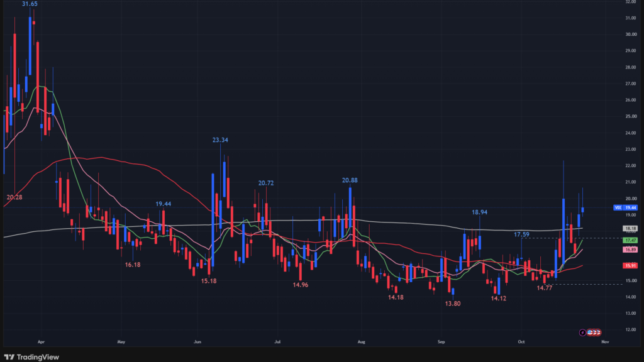Select the 20.72 high price label
Screen dimensions: 644x362
pos(266,183)
